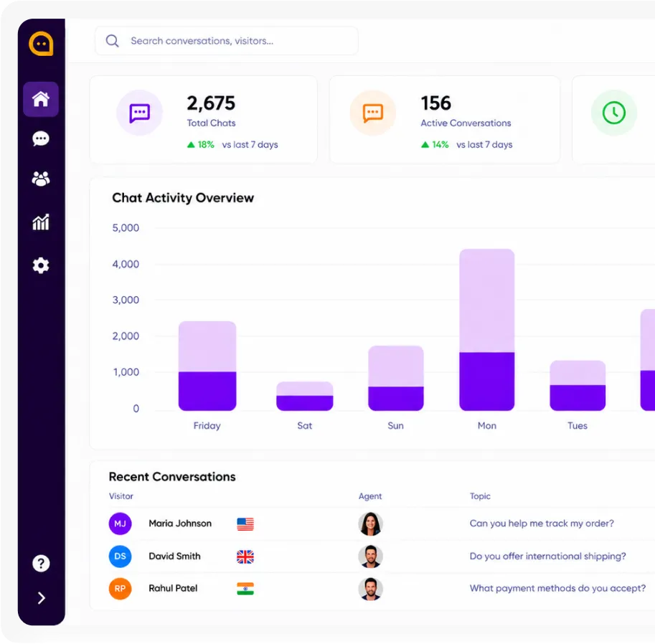655x644 pixels.
Task: Click the 156 active conversations value
Action: tap(436, 103)
